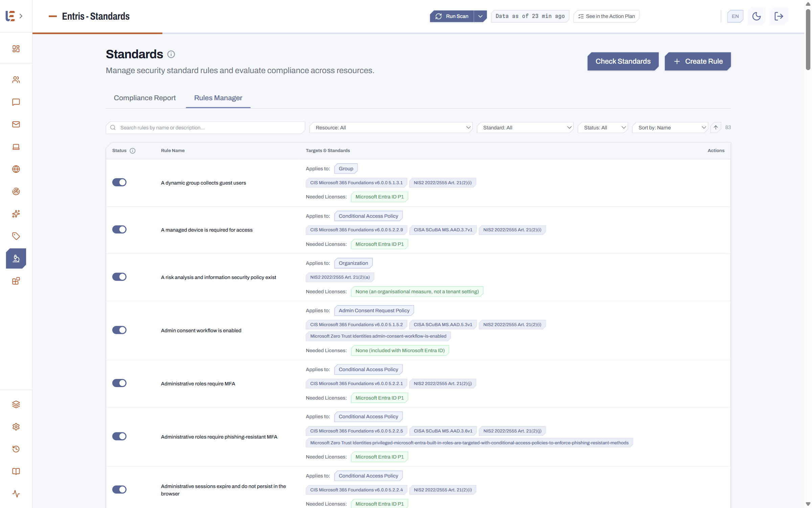
Task: Open the mail envelope icon in sidebar
Action: [x=16, y=124]
